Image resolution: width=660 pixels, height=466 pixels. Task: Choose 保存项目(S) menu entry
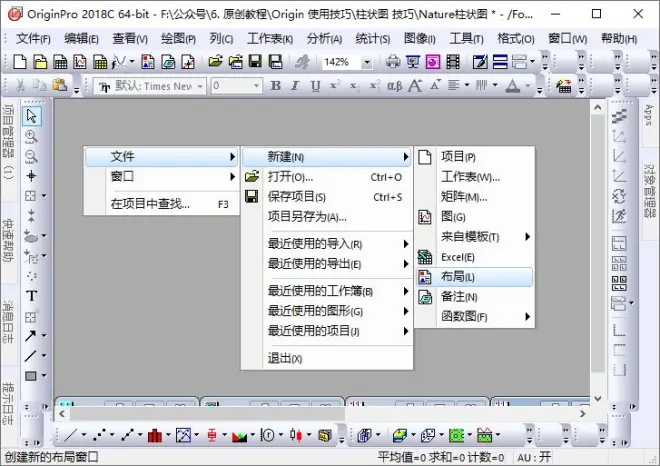327,197
